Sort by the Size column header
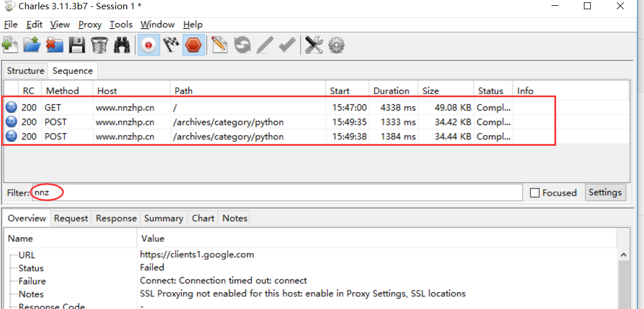The height and width of the screenshot is (309, 644). [445, 91]
